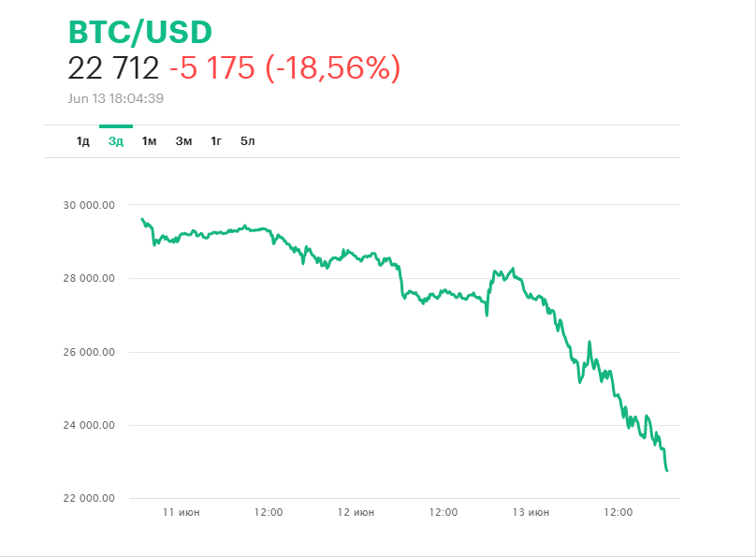Click the current price 22 712
Image resolution: width=756 pixels, height=557 pixels.
(x=113, y=67)
